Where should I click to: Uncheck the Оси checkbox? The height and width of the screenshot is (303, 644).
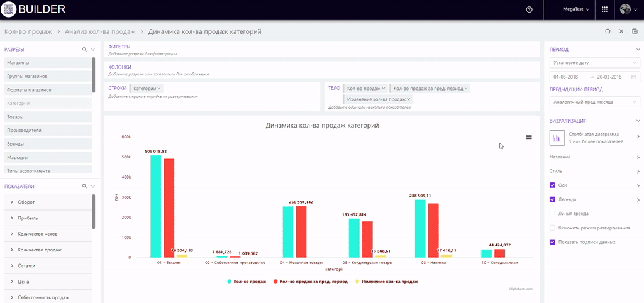552,185
